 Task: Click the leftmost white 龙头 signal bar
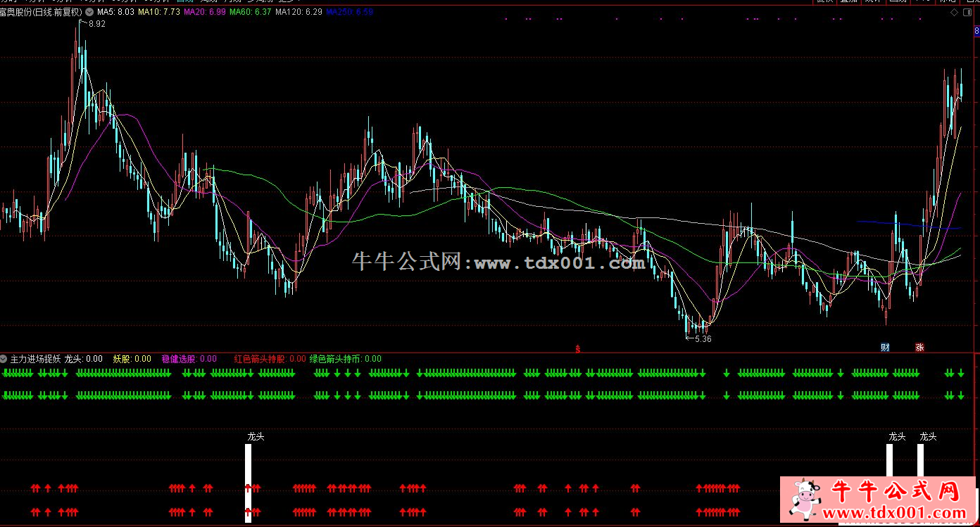coord(248,483)
